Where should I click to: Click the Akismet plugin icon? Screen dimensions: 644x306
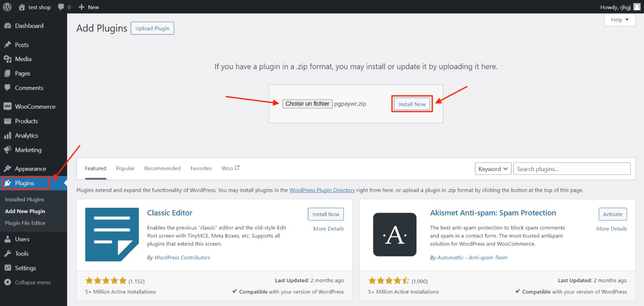[394, 234]
